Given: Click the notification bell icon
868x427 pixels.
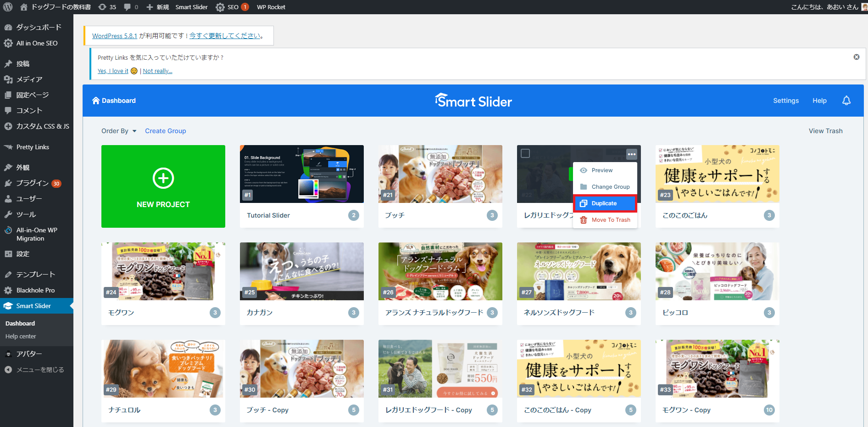Looking at the screenshot, I should [x=846, y=101].
